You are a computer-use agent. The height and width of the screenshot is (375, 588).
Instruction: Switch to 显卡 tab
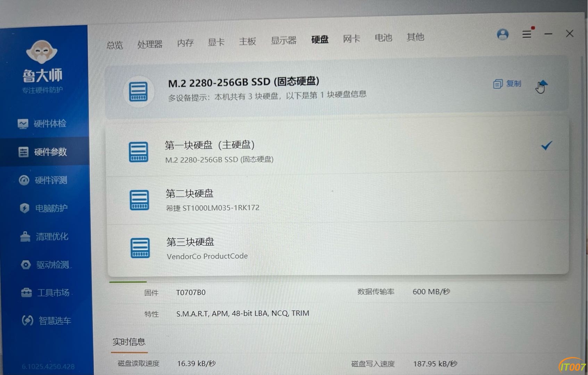click(216, 42)
